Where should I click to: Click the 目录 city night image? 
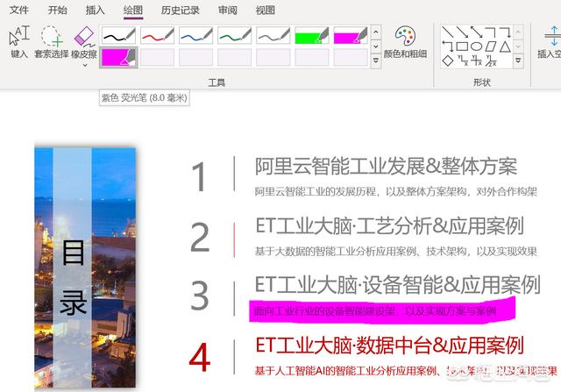[x=85, y=267]
